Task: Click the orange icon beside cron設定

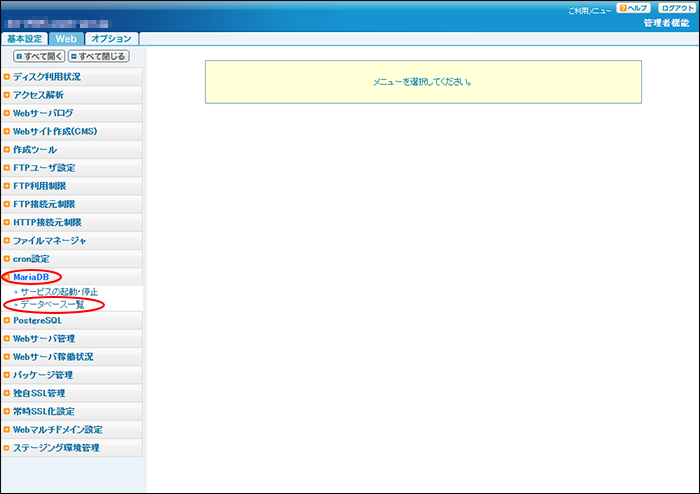Action: pos(7,259)
